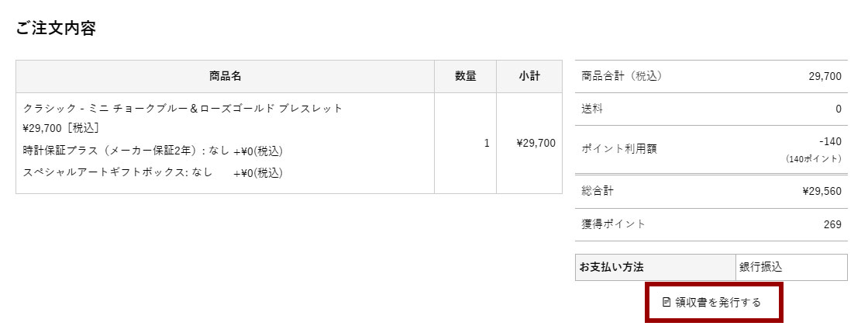Click the ¥29,700 subtotal cell

(x=536, y=143)
